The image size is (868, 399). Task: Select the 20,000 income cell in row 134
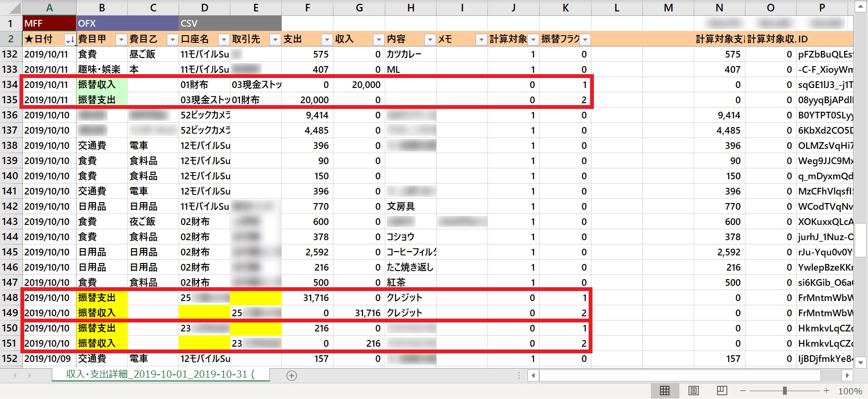pos(359,85)
